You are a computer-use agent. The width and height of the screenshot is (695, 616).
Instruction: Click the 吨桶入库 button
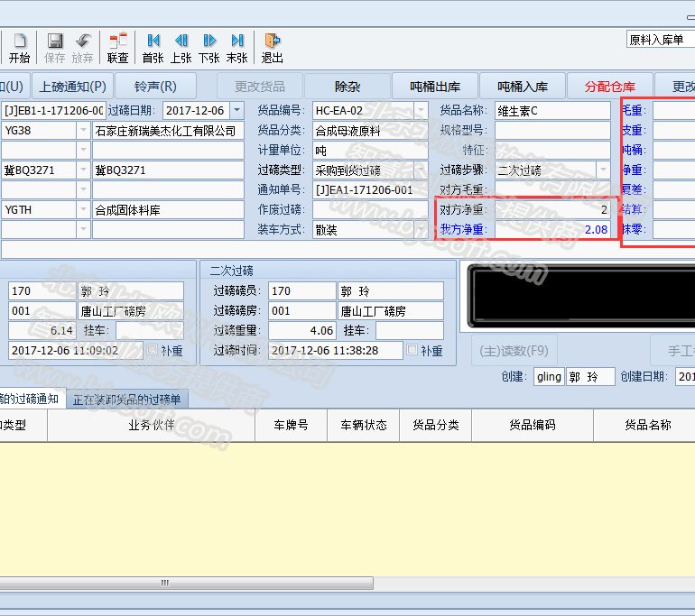pos(523,87)
